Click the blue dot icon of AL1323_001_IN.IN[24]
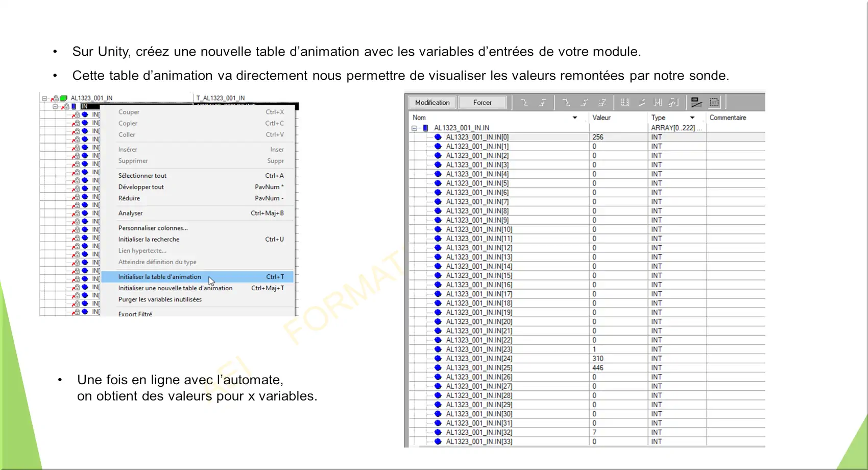This screenshot has width=868, height=470. (438, 359)
